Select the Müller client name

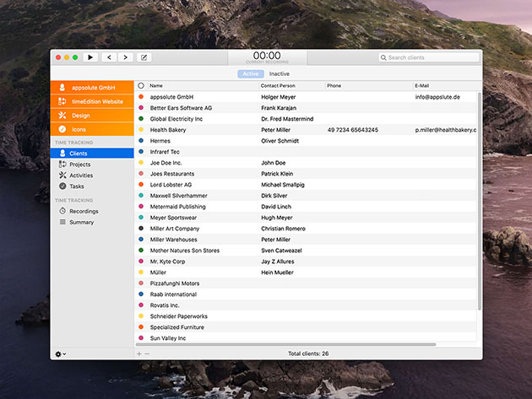[x=158, y=272]
